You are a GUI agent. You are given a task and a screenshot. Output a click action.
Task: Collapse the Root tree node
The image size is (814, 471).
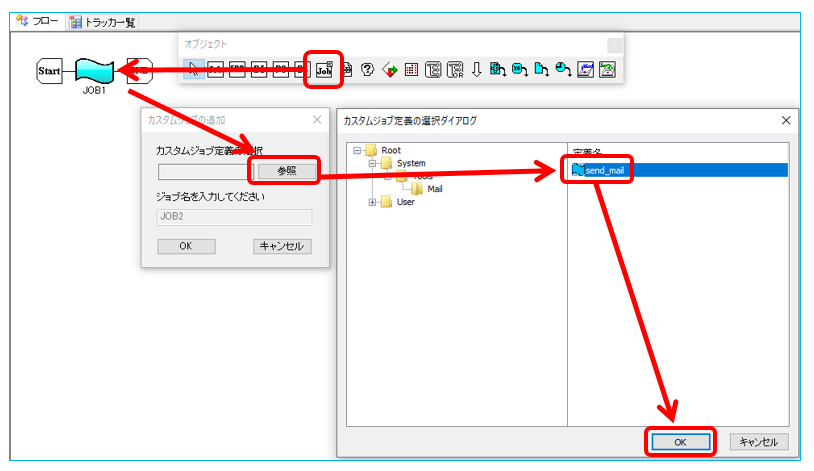click(x=355, y=150)
